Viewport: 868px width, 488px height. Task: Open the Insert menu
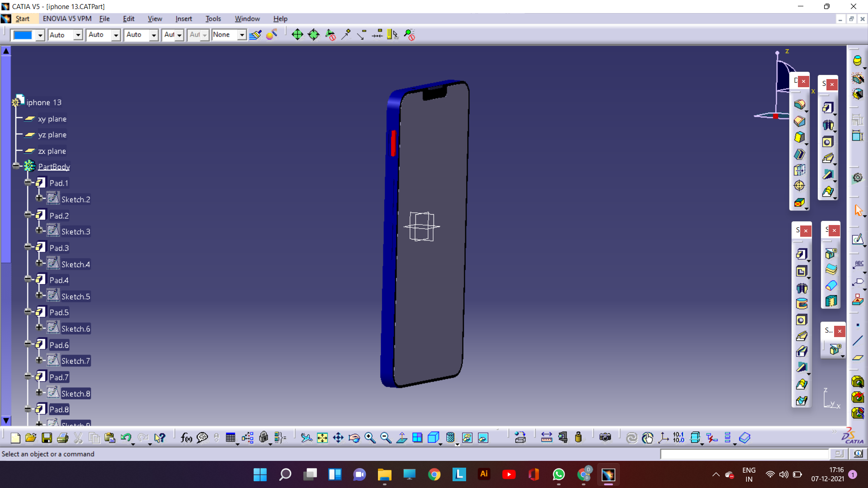(184, 19)
